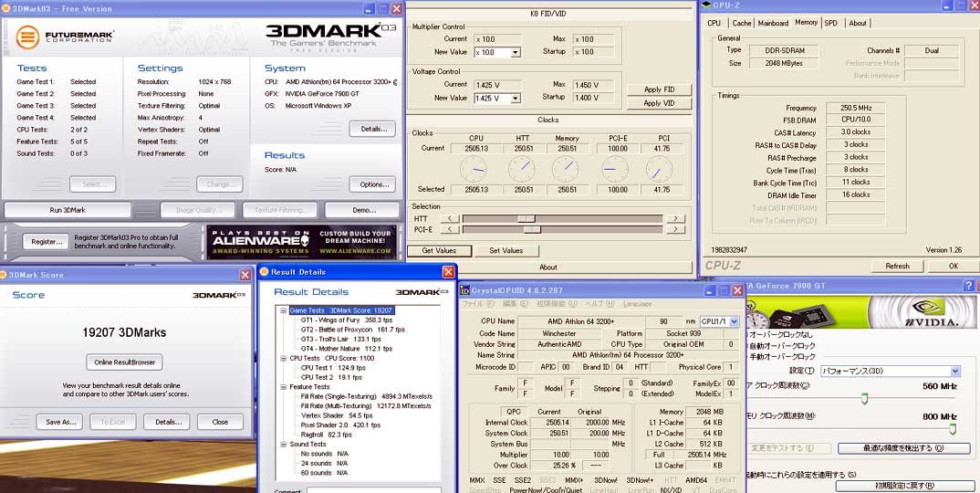Image resolution: width=980 pixels, height=493 pixels.
Task: Click the CPU-Z title bar icon
Action: point(705,5)
